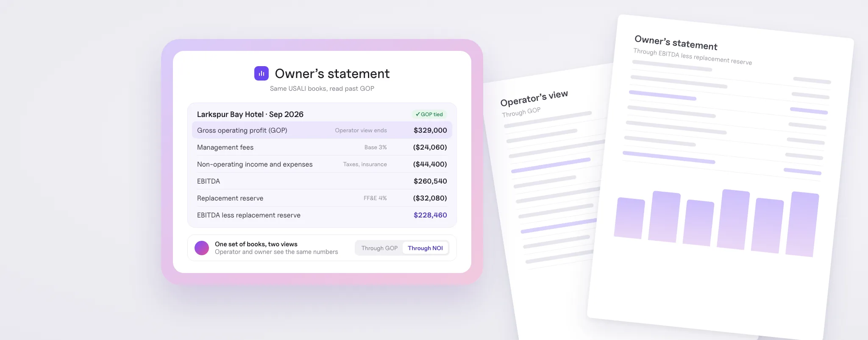The image size is (868, 340).
Task: Click Same USALI books, read past GOP subtitle
Action: pos(322,89)
